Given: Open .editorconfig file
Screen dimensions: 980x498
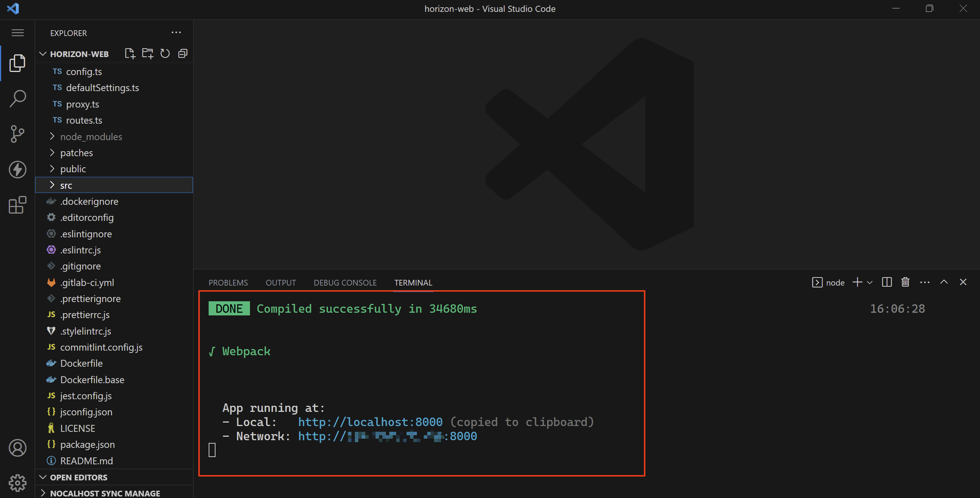Looking at the screenshot, I should click(114, 217).
